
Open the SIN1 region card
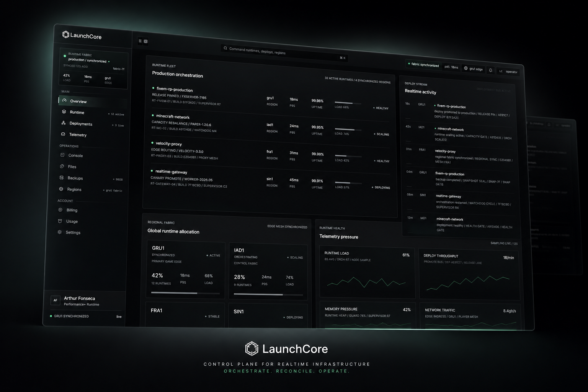coord(268,315)
